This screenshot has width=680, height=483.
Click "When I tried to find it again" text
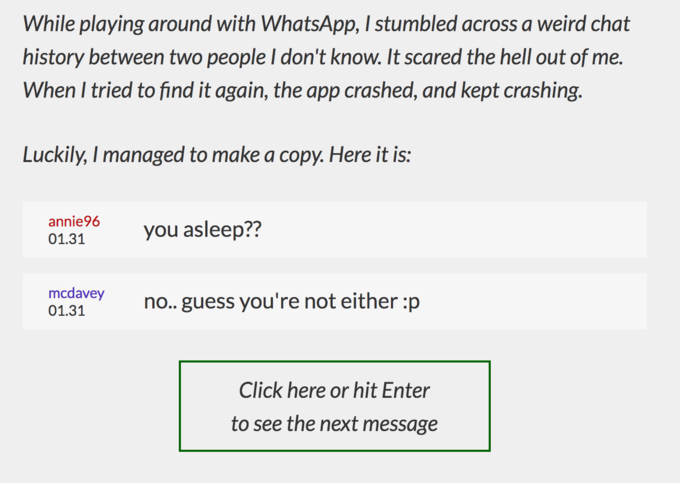click(145, 90)
